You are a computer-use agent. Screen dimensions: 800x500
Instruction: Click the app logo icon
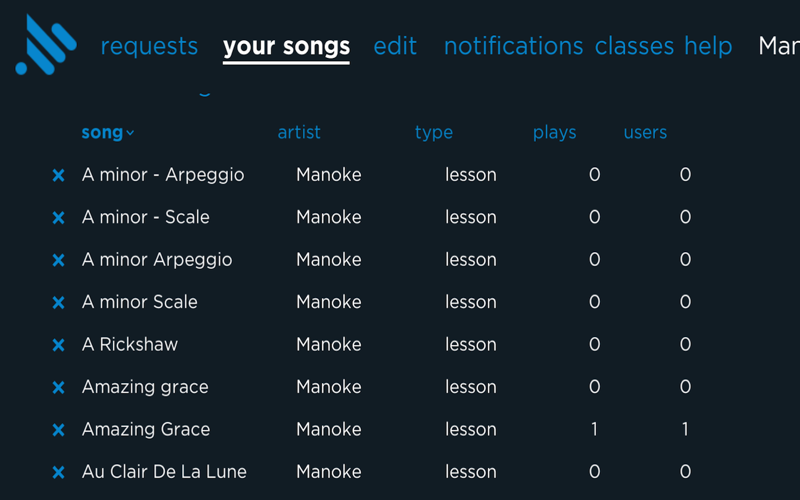click(x=46, y=45)
